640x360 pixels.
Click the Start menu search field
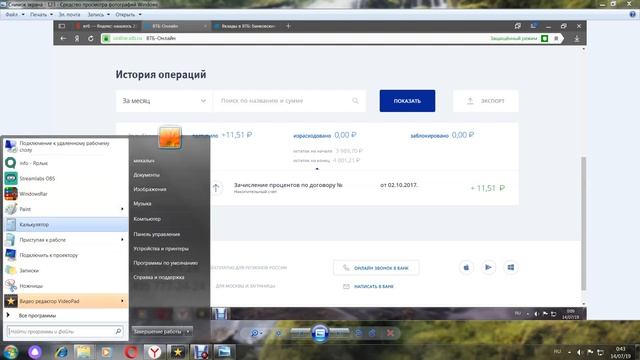(x=65, y=331)
